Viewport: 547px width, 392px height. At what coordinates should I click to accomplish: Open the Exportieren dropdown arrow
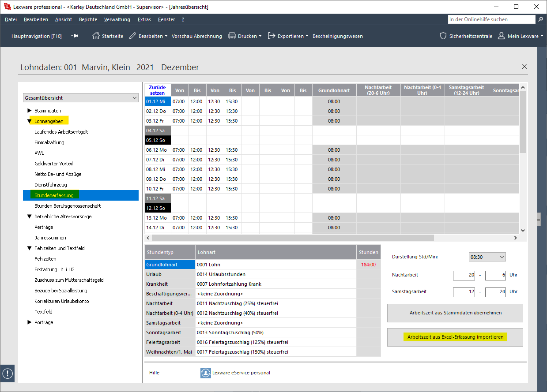click(307, 36)
